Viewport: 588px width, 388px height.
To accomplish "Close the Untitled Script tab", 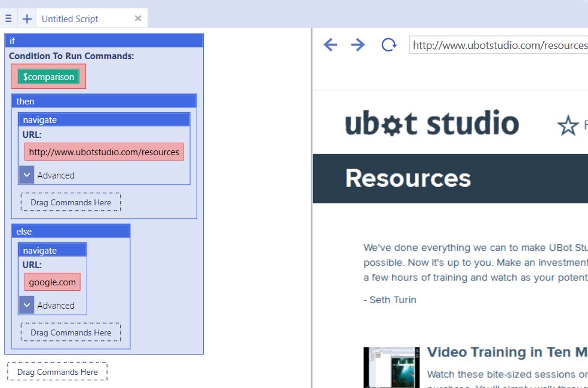I will click(138, 18).
